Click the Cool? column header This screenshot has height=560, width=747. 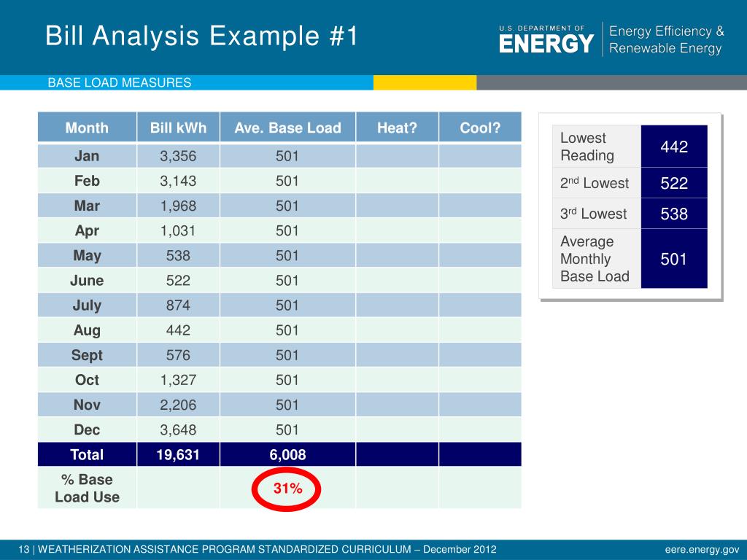(480, 128)
